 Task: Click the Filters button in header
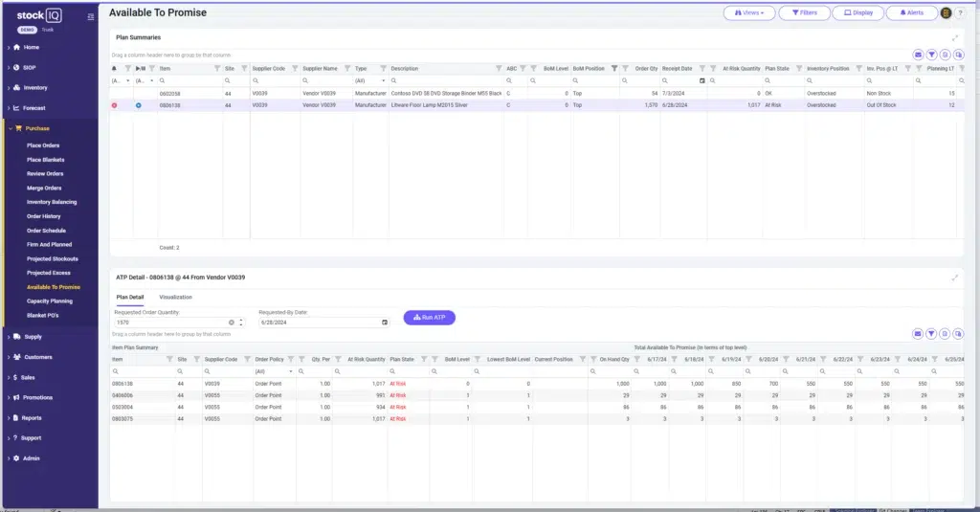(x=804, y=12)
